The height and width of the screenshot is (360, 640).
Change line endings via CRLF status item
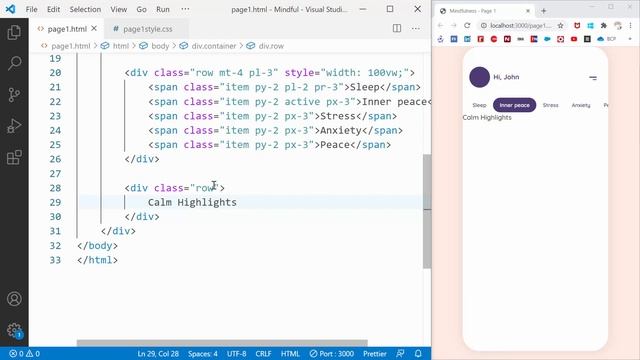click(x=263, y=353)
